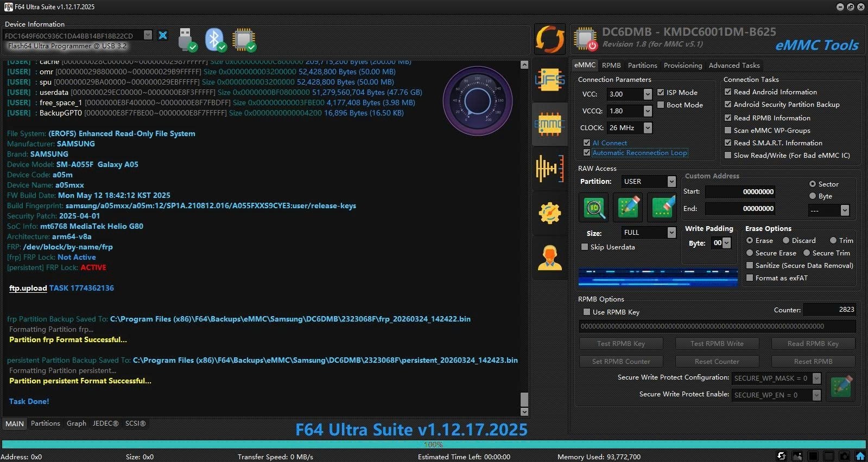Viewport: 868px width, 462px height.
Task: Open the JEDEC® bottom tab
Action: 105,424
